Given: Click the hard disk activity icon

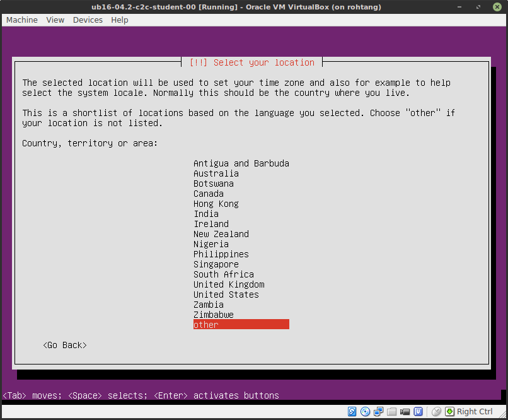Looking at the screenshot, I should 352,411.
